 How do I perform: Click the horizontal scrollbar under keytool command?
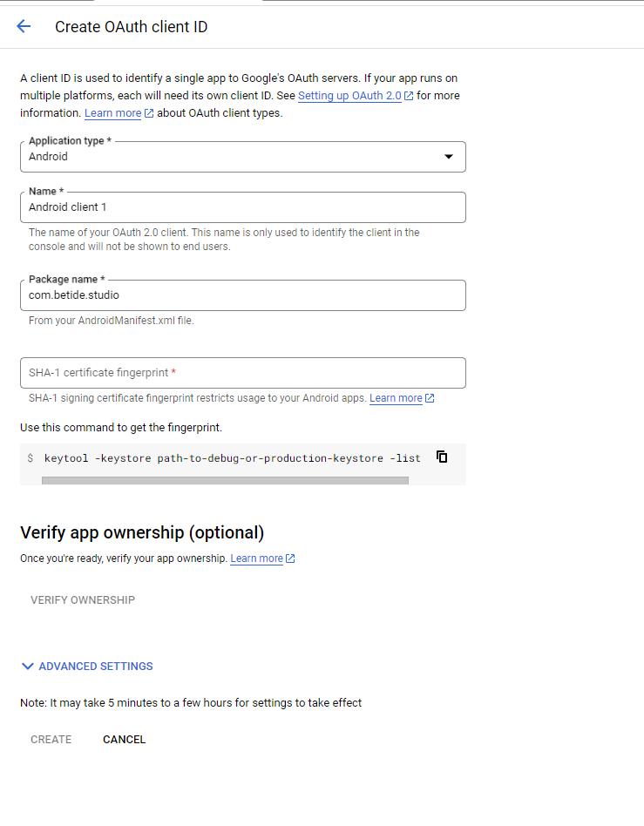pyautogui.click(x=225, y=480)
